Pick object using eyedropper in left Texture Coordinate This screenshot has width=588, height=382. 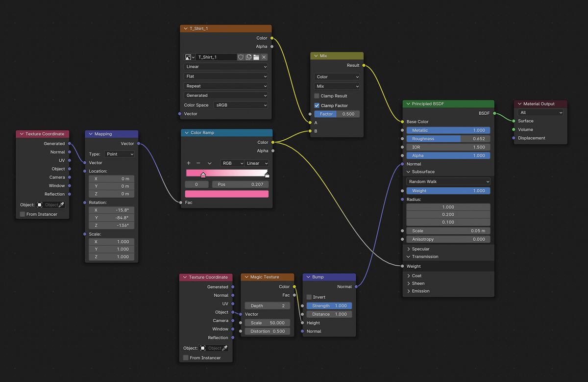tap(61, 205)
